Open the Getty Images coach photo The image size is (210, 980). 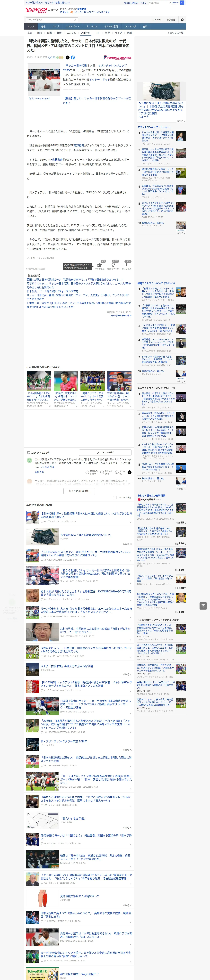click(44, 80)
